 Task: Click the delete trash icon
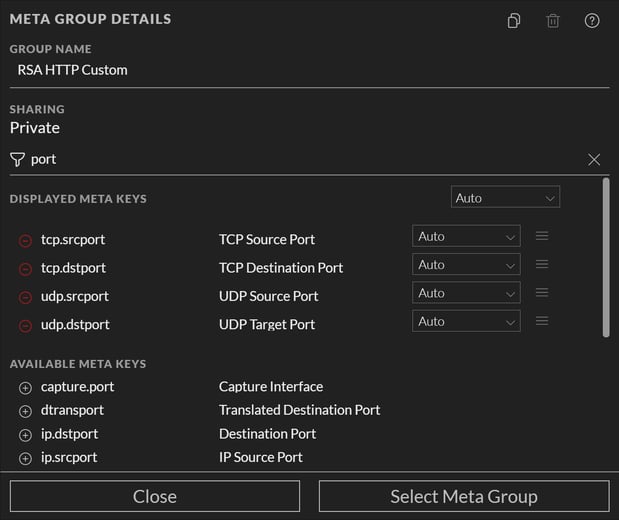click(x=553, y=20)
